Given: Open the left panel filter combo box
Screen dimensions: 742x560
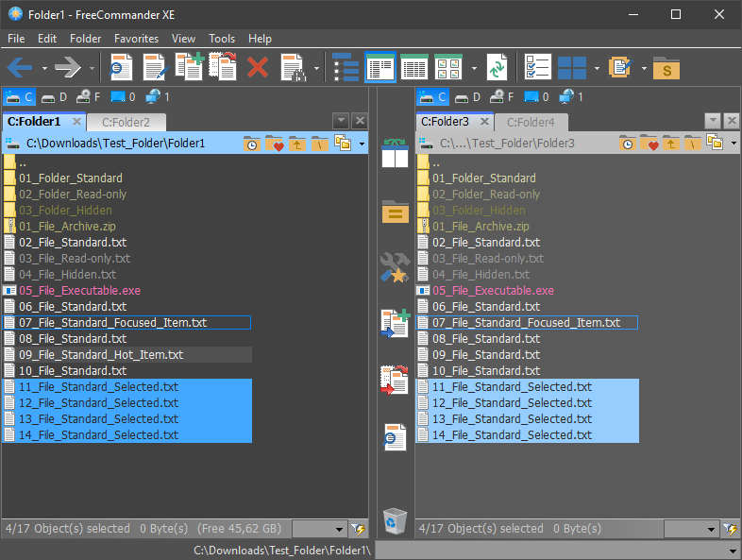Looking at the screenshot, I should (x=319, y=529).
